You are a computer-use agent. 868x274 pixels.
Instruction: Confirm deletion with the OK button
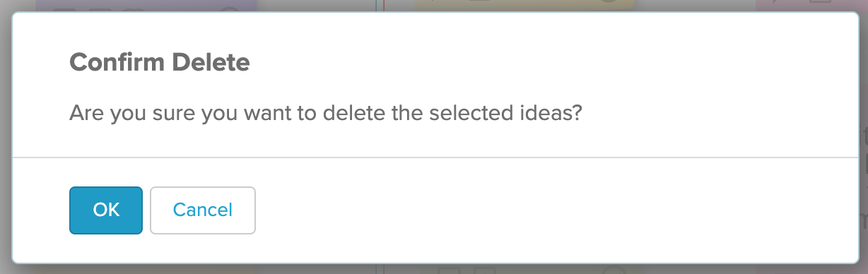coord(106,210)
